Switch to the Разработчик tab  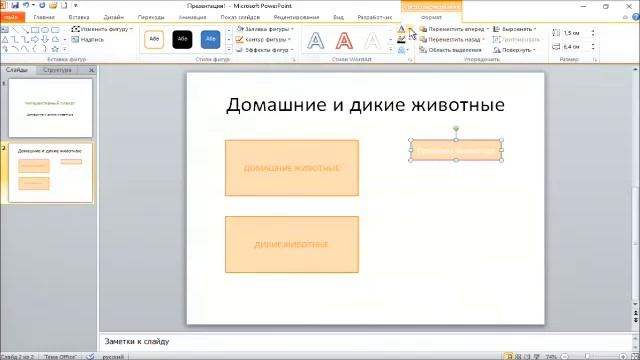(x=374, y=17)
